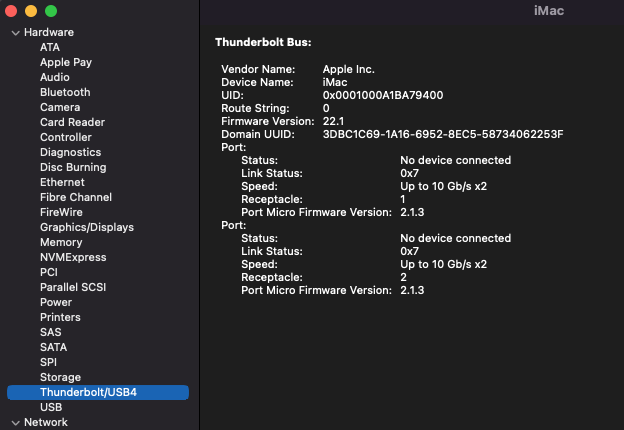The width and height of the screenshot is (624, 430).
Task: Click Receptacle value 2
Action: [403, 277]
